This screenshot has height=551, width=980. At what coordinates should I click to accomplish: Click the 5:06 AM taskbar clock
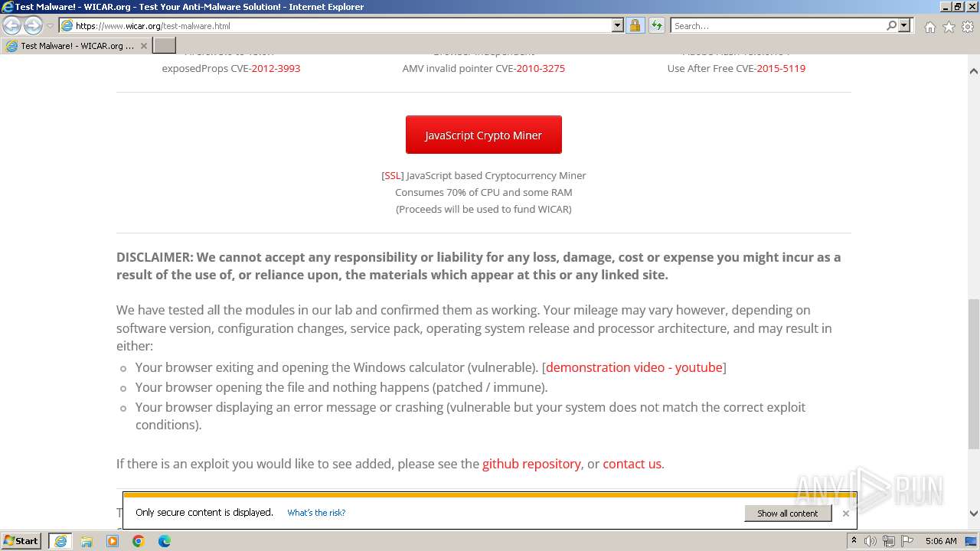click(x=941, y=541)
